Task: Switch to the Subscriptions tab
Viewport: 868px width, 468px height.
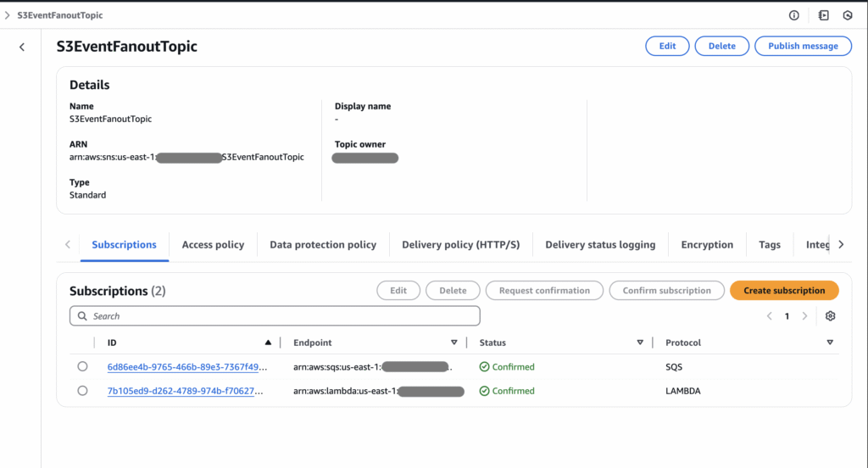Action: click(124, 245)
